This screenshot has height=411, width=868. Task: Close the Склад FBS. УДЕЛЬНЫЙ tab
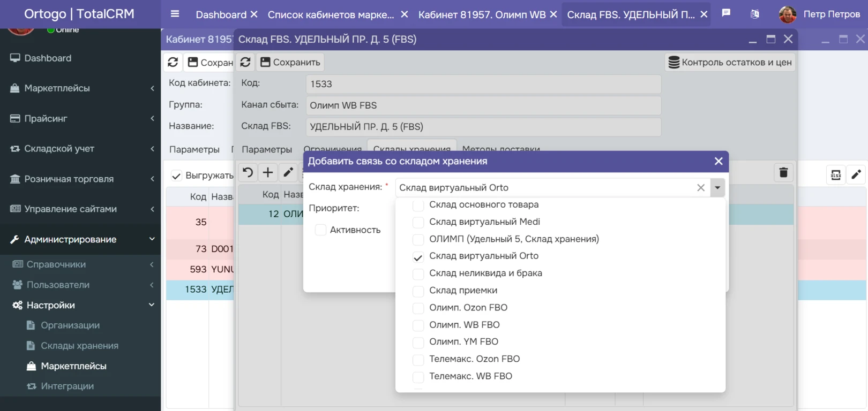(704, 14)
